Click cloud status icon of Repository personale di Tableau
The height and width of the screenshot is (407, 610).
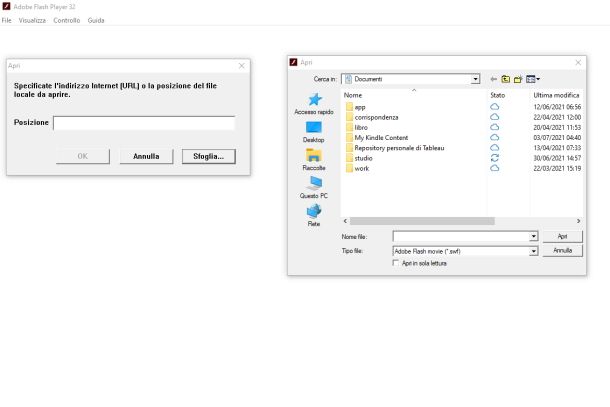pos(494,147)
